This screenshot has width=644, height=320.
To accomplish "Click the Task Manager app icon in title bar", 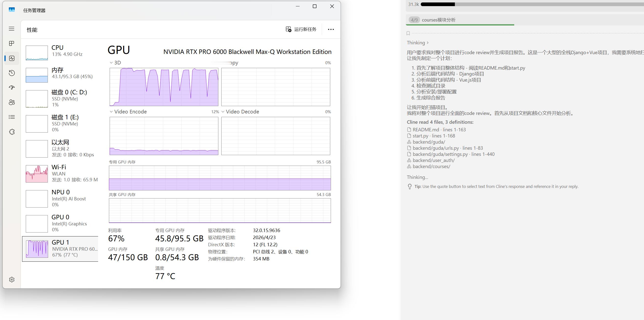I will [x=12, y=10].
